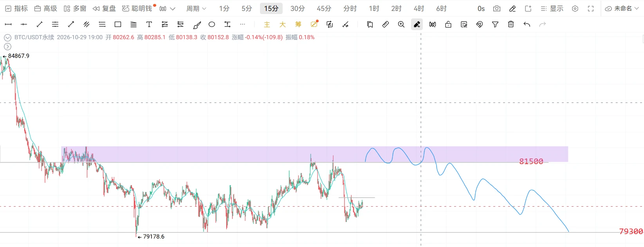Toggle the 主 overlay indicator

coord(267,24)
